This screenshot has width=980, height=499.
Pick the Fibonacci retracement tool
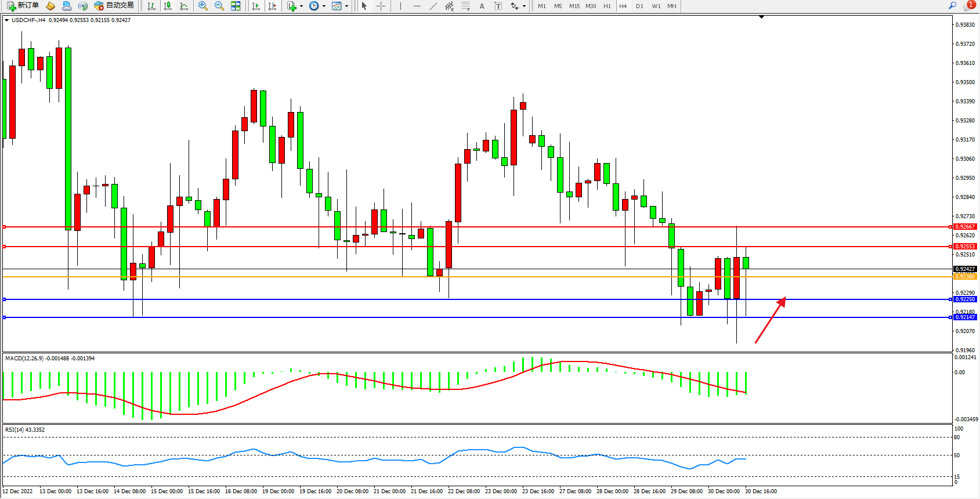465,6
